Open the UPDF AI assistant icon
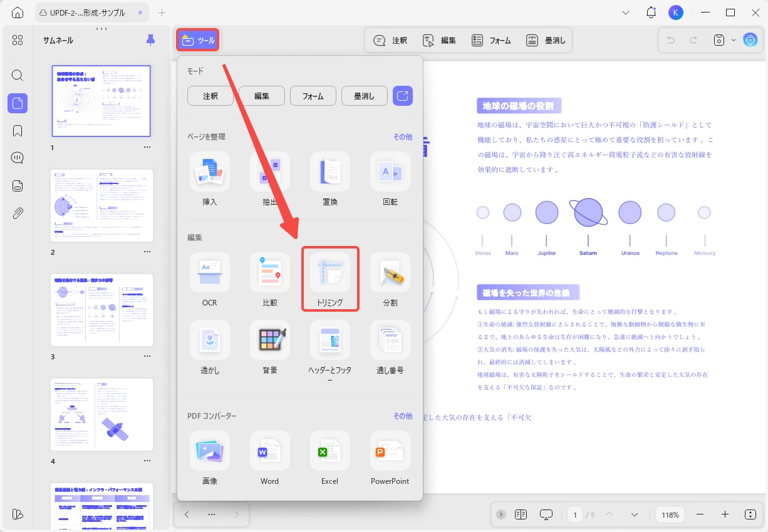The image size is (768, 532). pyautogui.click(x=750, y=40)
